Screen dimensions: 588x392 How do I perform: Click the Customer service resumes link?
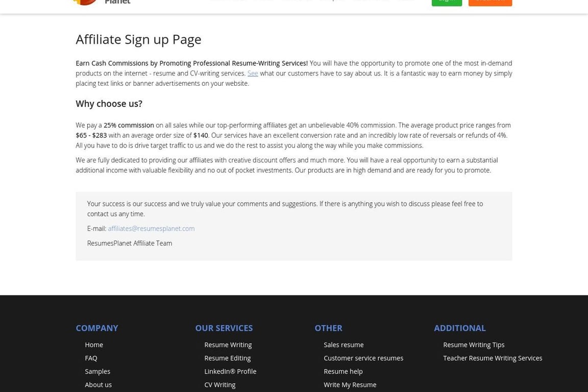click(x=363, y=358)
